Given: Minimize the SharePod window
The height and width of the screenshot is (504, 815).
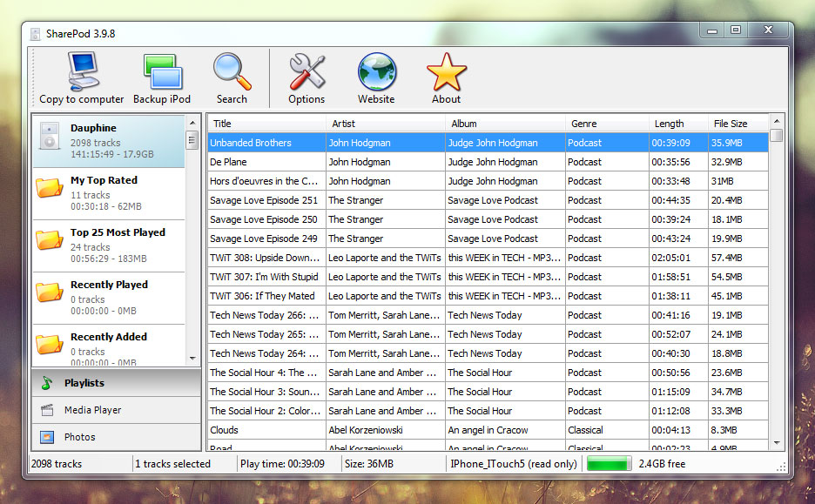Looking at the screenshot, I should point(712,30).
